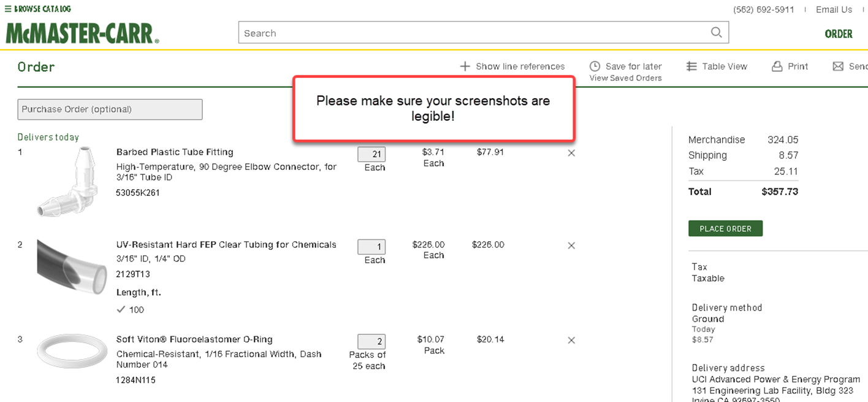Open Barbed Plastic Tube Fitting product title

click(175, 152)
